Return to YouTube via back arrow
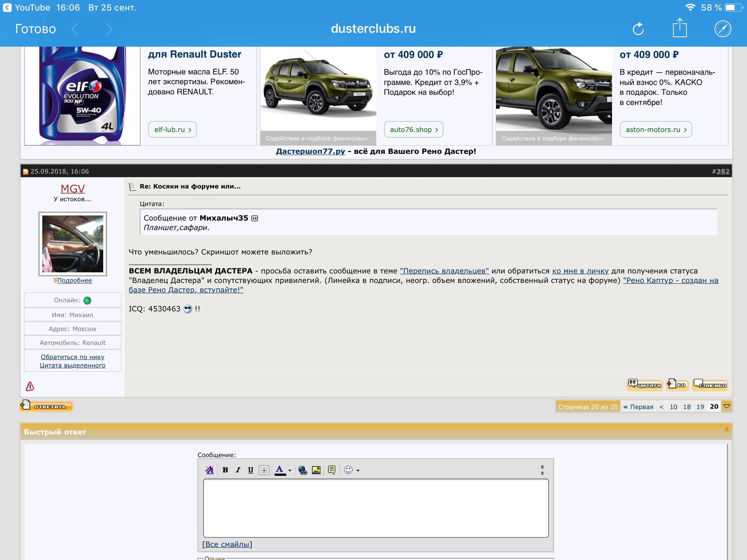747x560 pixels. click(x=7, y=8)
